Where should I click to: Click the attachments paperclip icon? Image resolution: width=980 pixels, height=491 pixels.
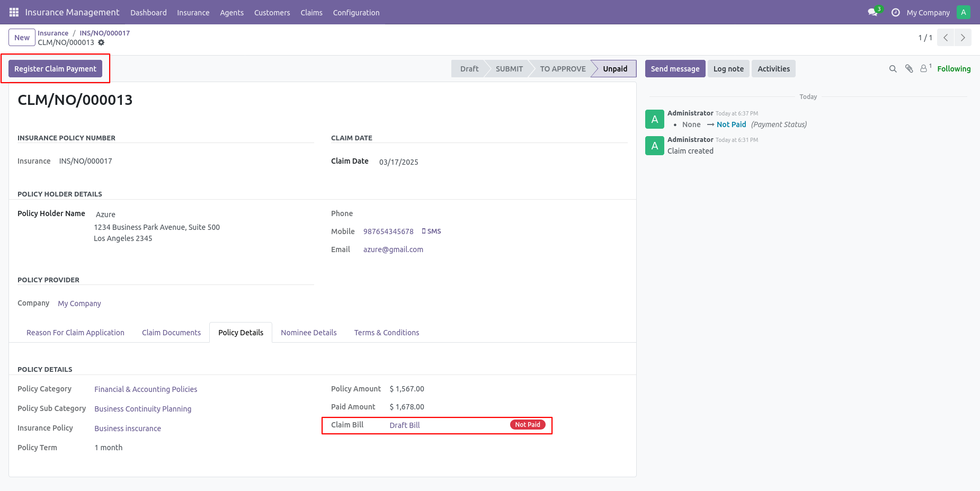click(x=909, y=69)
